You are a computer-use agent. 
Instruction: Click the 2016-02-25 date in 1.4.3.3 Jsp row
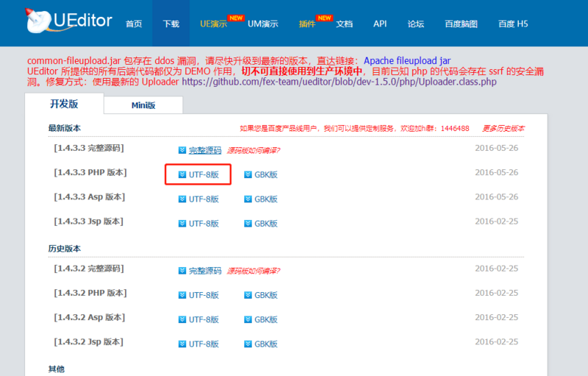click(x=497, y=221)
